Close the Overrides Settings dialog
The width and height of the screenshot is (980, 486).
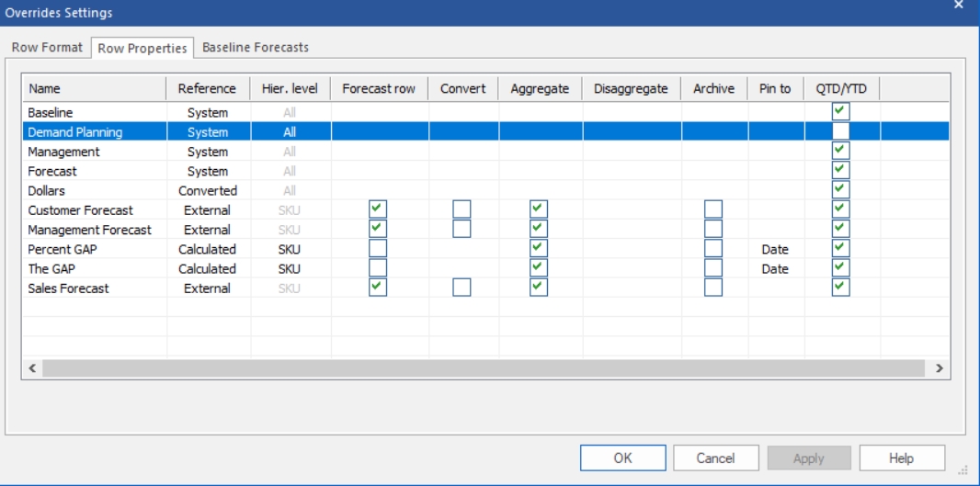pyautogui.click(x=959, y=5)
